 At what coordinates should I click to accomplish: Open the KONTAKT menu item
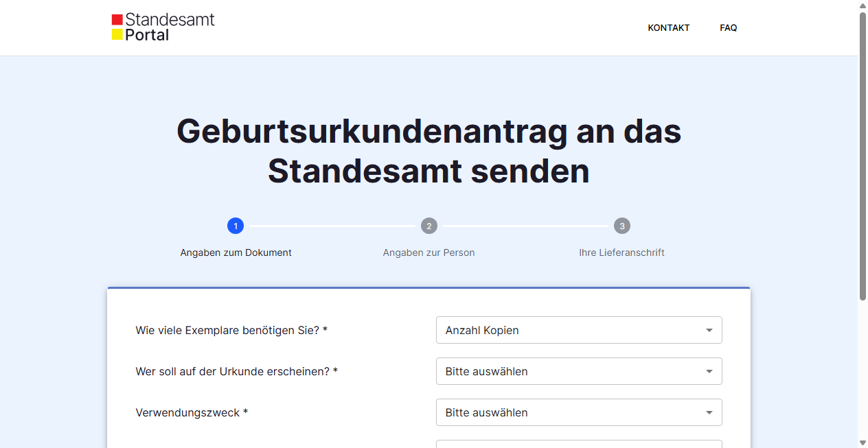click(x=668, y=27)
